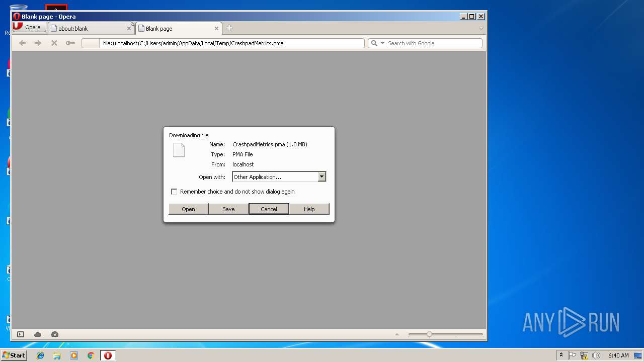Click the Opera Turbo speed icon
The height and width of the screenshot is (362, 644).
55,334
